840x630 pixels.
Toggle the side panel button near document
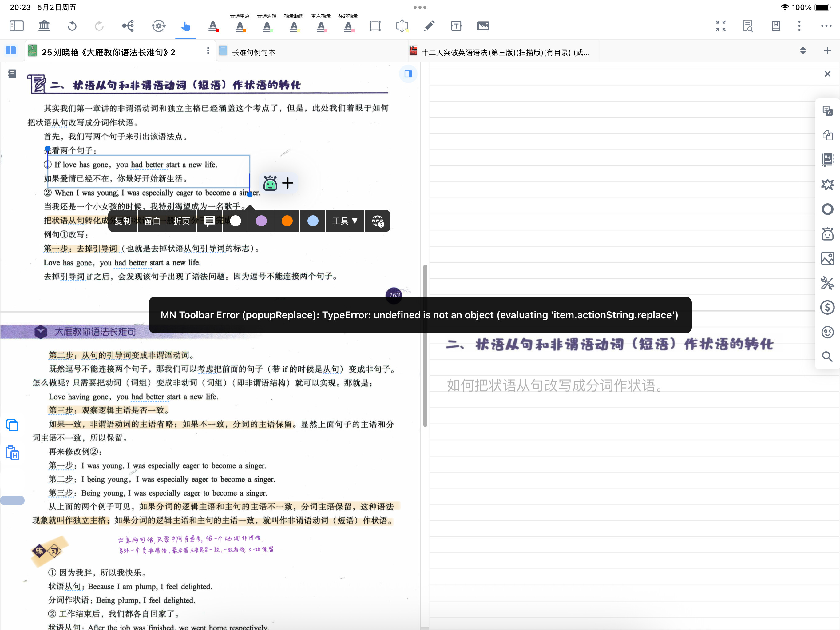click(408, 74)
